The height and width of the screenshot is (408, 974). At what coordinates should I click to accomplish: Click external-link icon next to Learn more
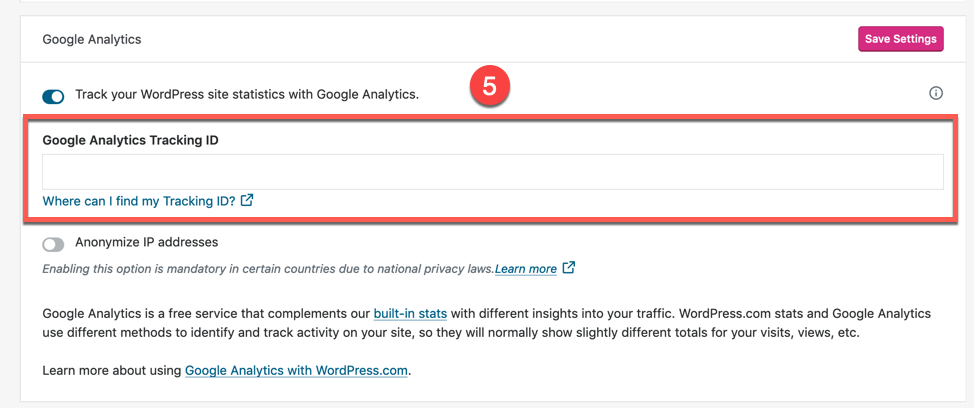[569, 268]
